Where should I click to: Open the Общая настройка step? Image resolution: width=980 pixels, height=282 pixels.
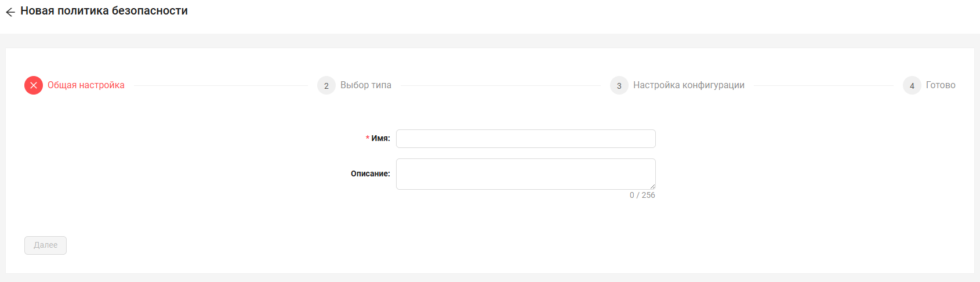86,85
